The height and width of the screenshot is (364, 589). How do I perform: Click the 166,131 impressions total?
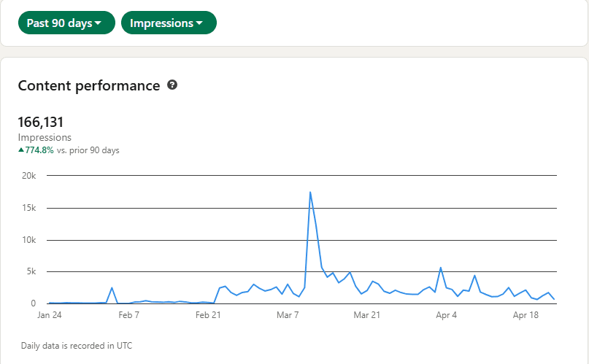pyautogui.click(x=41, y=122)
